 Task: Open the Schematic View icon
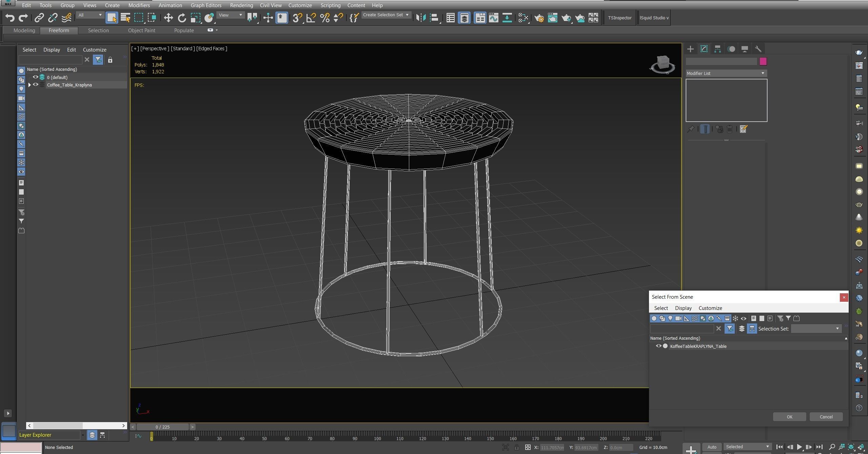pos(507,18)
